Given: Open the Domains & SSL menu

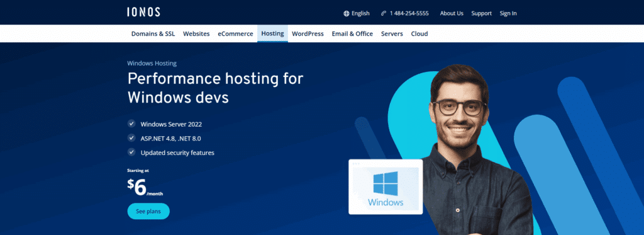Looking at the screenshot, I should (153, 34).
